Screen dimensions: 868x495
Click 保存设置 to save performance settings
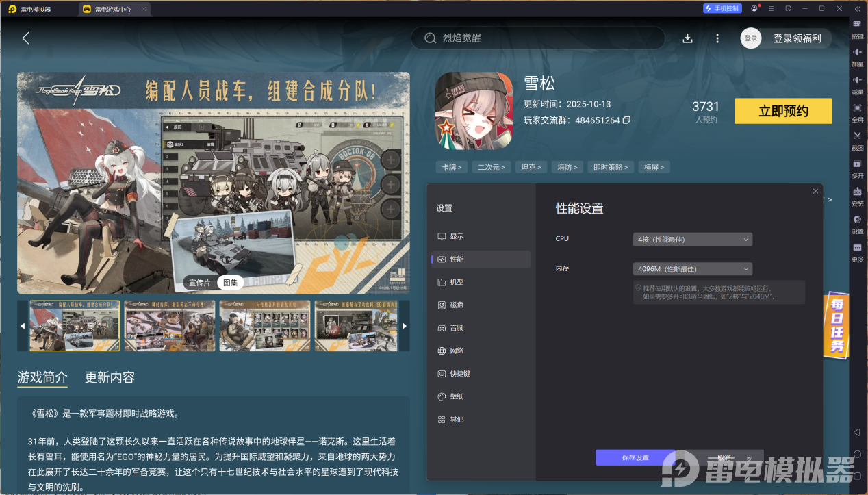(x=635, y=457)
